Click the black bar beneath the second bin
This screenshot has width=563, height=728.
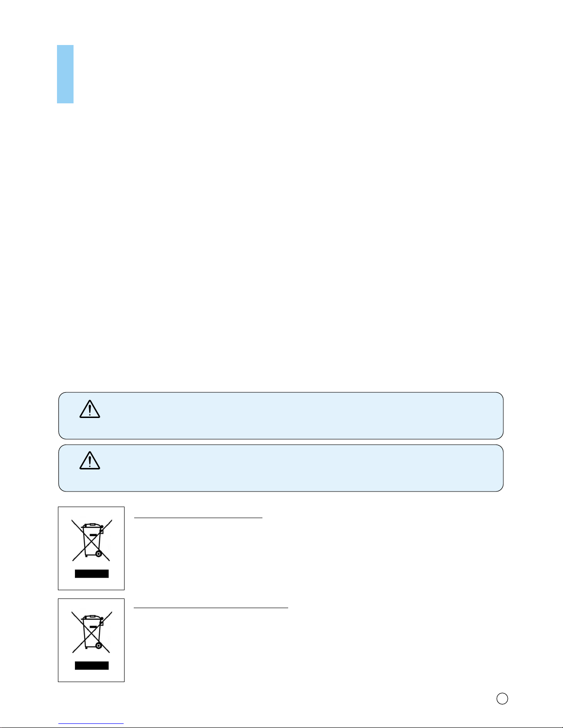[x=91, y=666]
